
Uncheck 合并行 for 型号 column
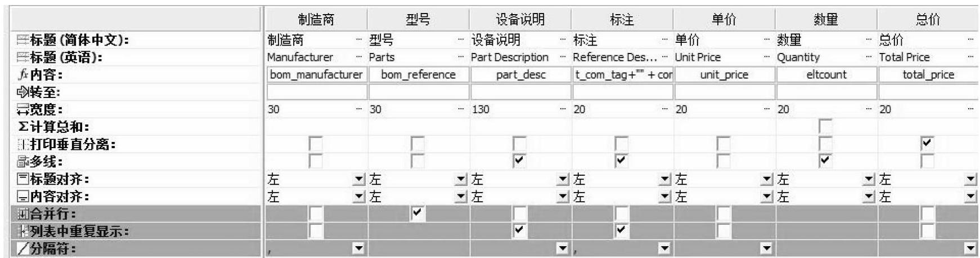tap(417, 213)
